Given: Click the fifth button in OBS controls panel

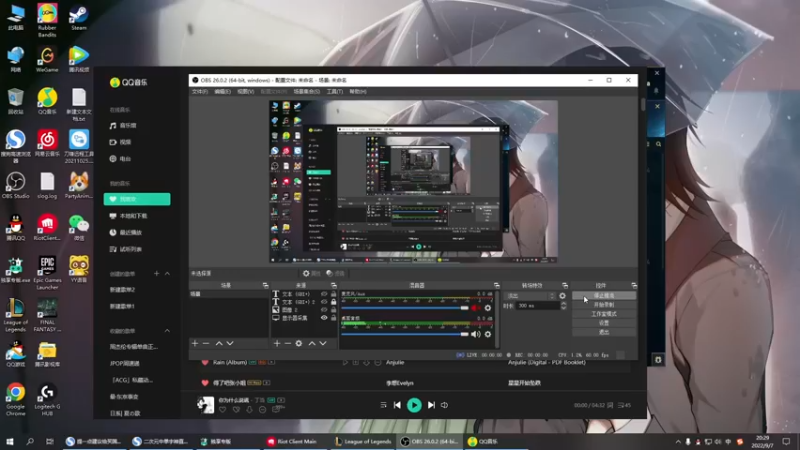Looking at the screenshot, I should point(604,332).
